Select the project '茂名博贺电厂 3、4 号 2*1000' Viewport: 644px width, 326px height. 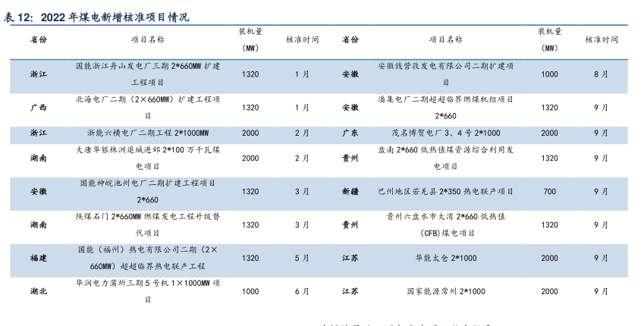point(445,133)
